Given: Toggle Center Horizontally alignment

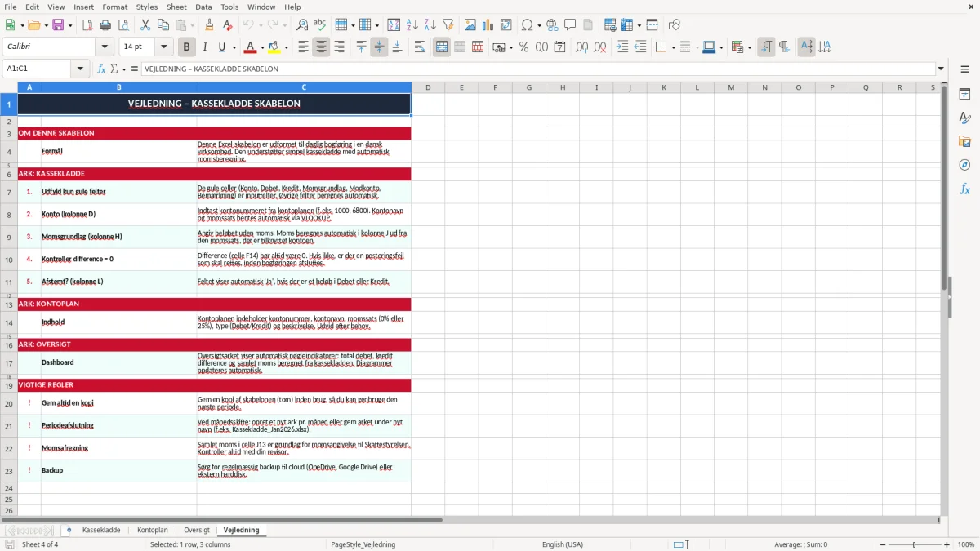Looking at the screenshot, I should tap(321, 47).
